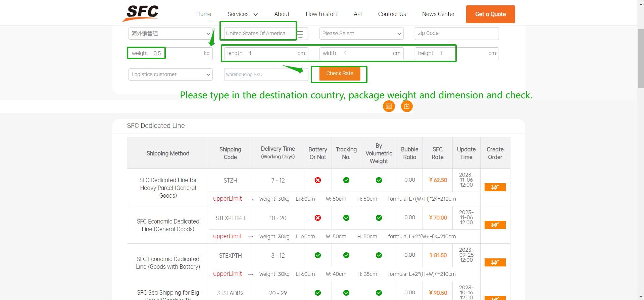Click the SFC logo
This screenshot has width=644, height=300.
141,13
